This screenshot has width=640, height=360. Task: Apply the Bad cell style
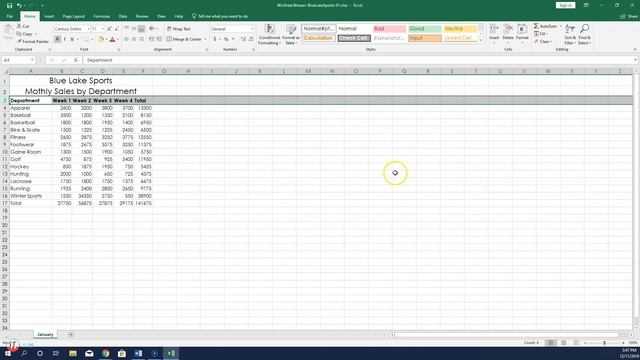pos(389,29)
